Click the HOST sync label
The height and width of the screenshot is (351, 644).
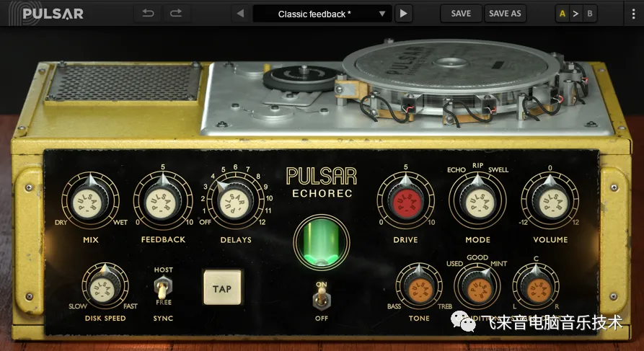(164, 270)
